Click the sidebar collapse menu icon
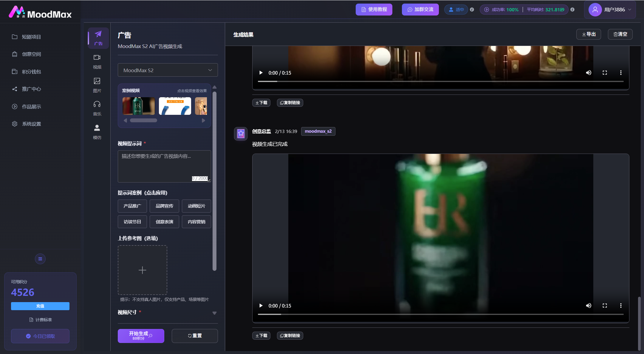 point(40,259)
